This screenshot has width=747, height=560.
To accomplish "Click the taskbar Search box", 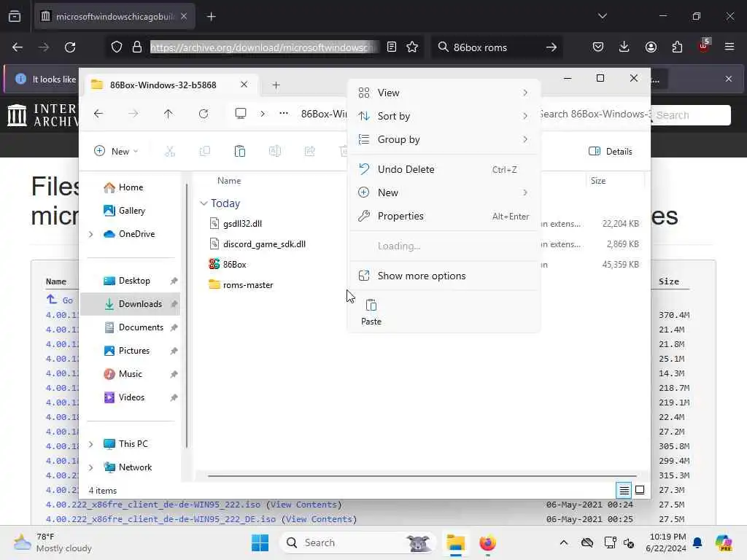I will pos(357,542).
